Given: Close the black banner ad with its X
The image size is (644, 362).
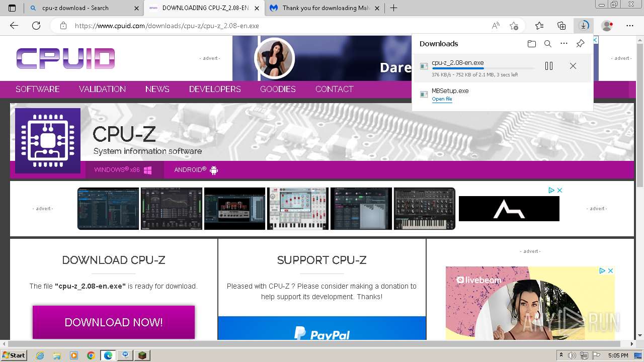Looking at the screenshot, I should pyautogui.click(x=559, y=190).
